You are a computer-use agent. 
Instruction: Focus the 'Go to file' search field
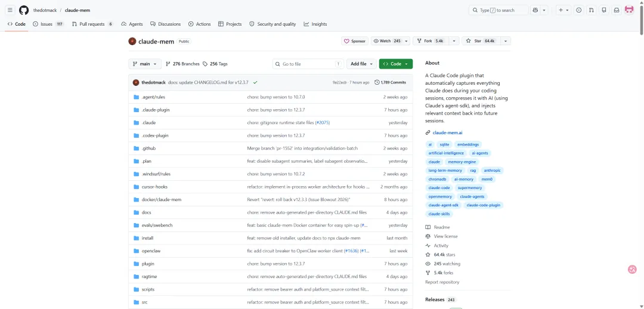pos(308,64)
